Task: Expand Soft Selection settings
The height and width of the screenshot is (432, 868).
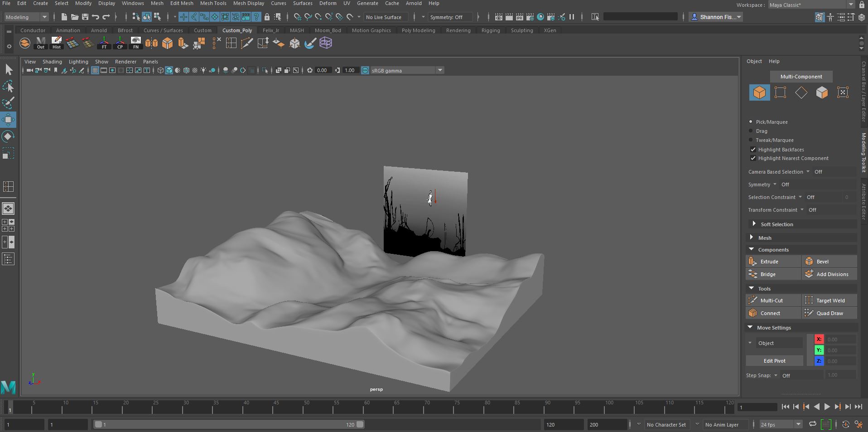Action: (x=754, y=224)
